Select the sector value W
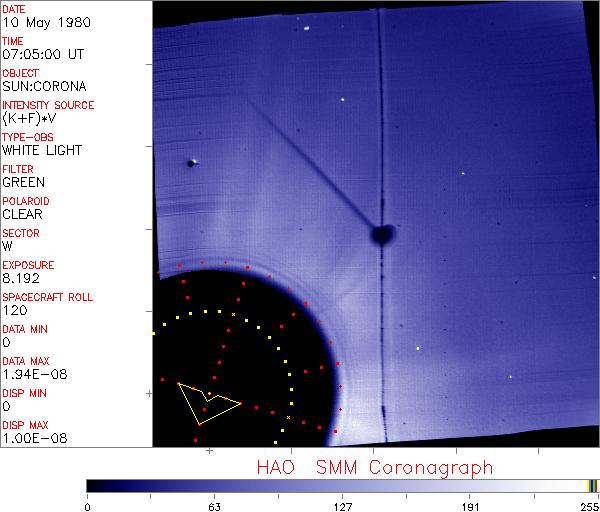The width and height of the screenshot is (600, 512). pos(7,246)
